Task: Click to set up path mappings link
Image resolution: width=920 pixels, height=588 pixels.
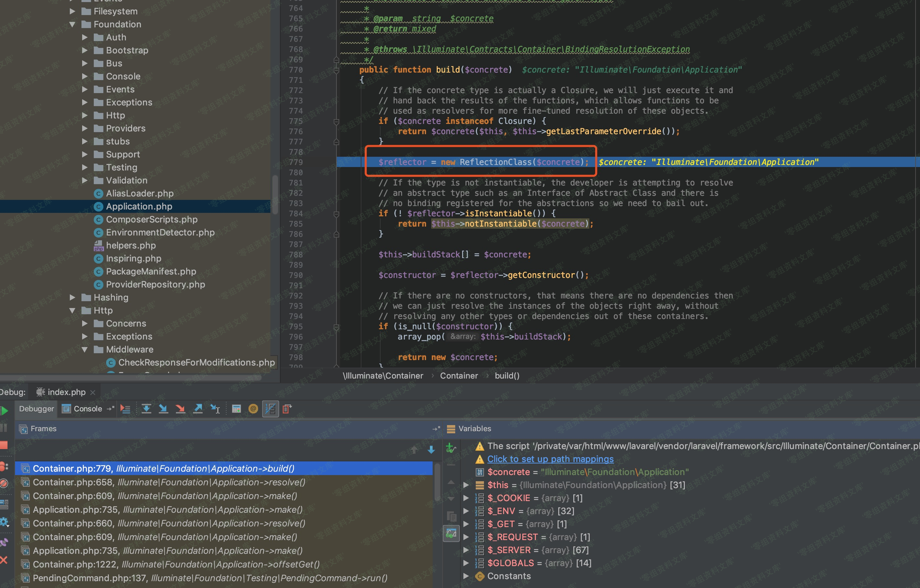Action: pos(550,459)
